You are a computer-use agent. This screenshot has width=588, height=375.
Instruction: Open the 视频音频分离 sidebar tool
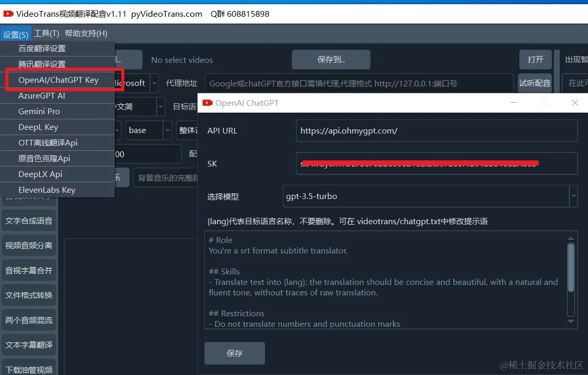pos(29,246)
